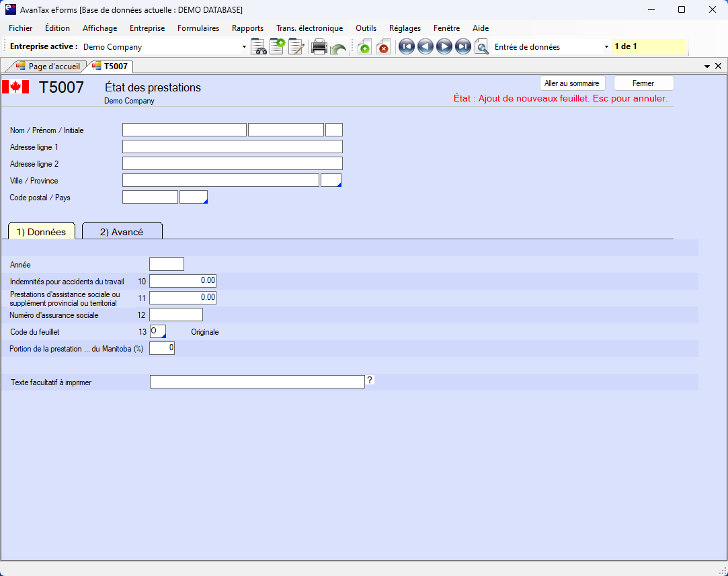Go to the first record
This screenshot has width=728, height=576.
tap(406, 47)
